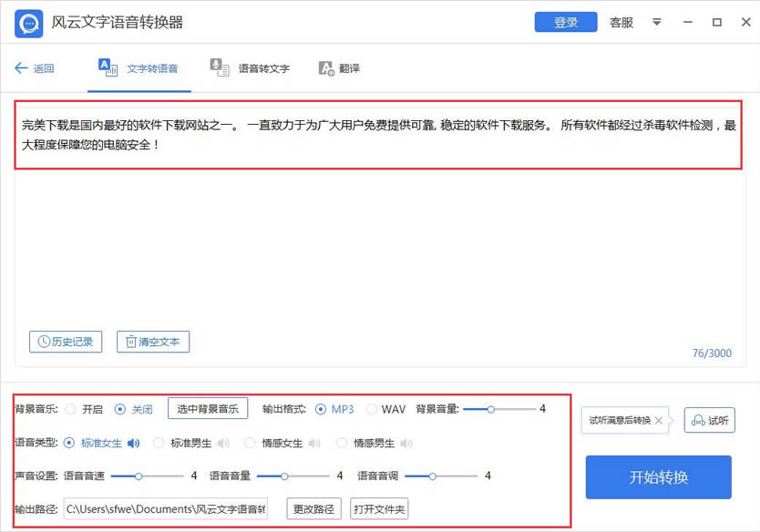Preview 标准女生 voice speaker icon

click(133, 444)
